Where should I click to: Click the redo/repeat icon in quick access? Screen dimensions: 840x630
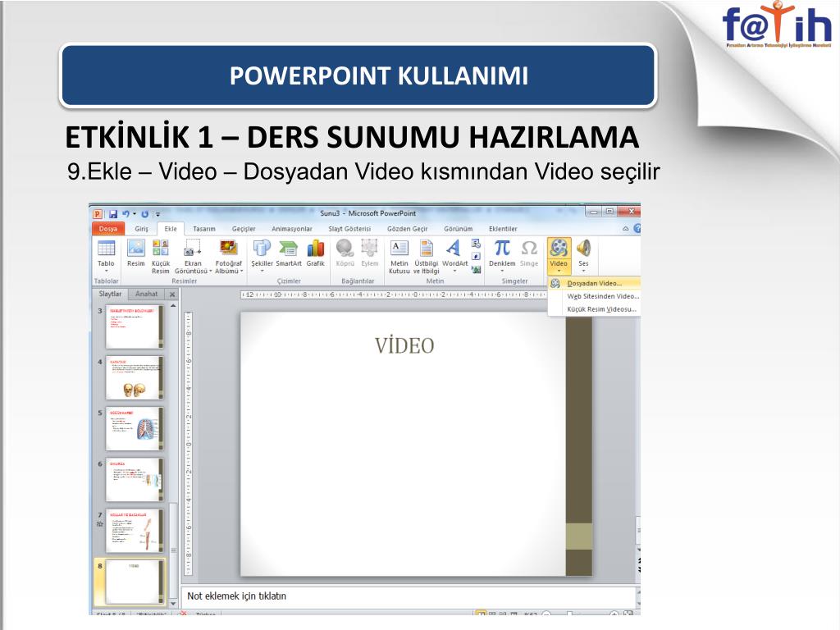pyautogui.click(x=144, y=214)
